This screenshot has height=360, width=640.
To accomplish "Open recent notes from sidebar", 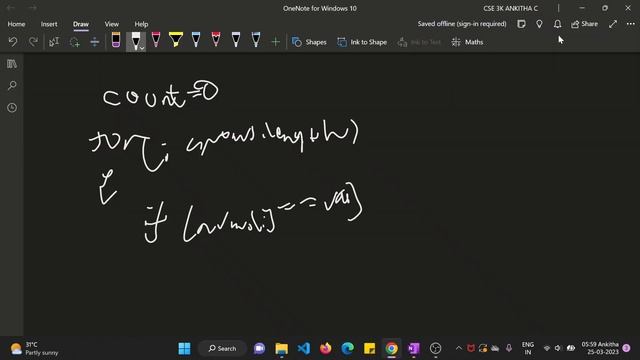I will (12, 108).
